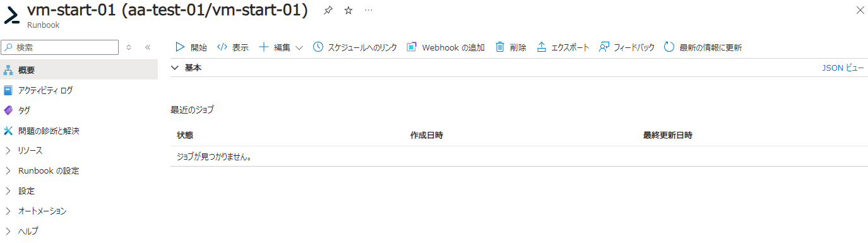The height and width of the screenshot is (243, 868).
Task: Click the 編集 plus button
Action: pos(275,47)
